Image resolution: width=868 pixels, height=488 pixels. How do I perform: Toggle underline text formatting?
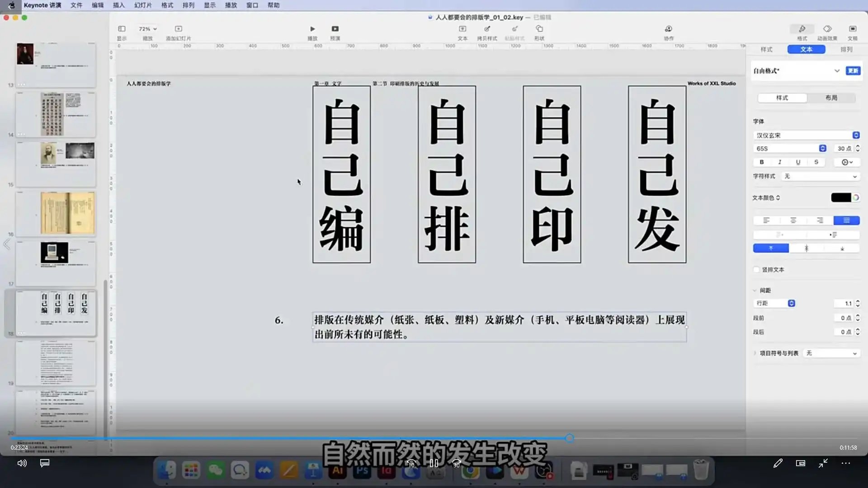pyautogui.click(x=798, y=162)
